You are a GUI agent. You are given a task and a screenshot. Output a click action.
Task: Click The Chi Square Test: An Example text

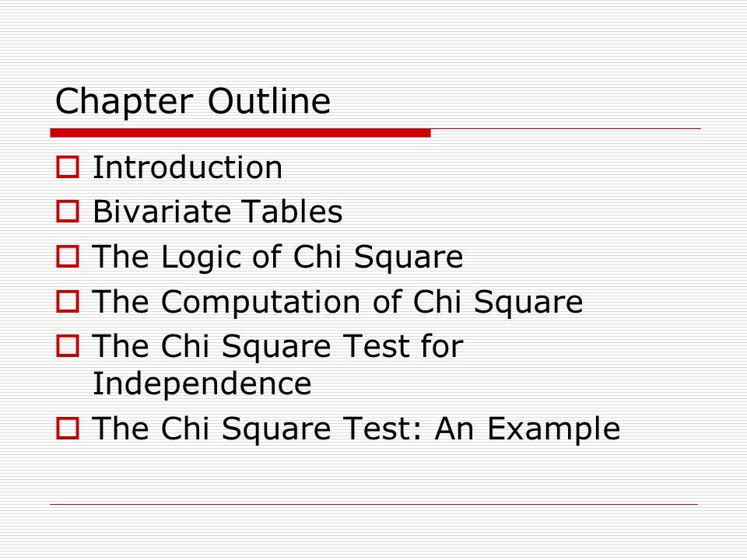(356, 429)
